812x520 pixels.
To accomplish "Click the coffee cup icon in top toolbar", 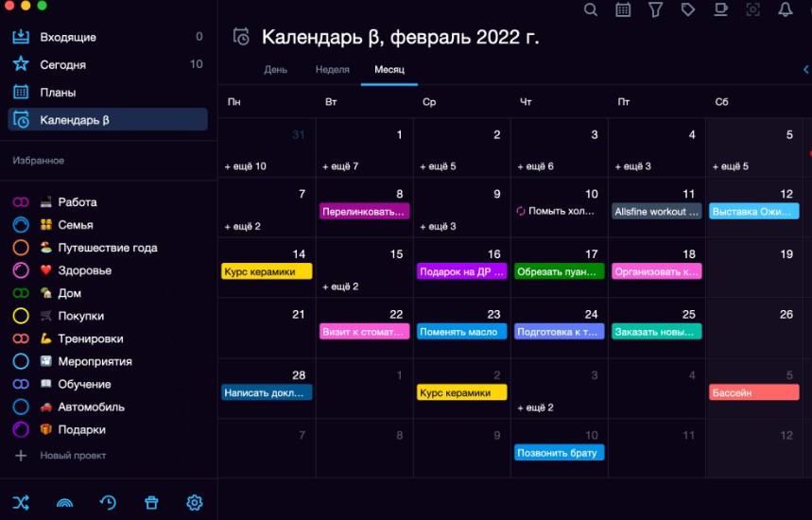I will [720, 9].
